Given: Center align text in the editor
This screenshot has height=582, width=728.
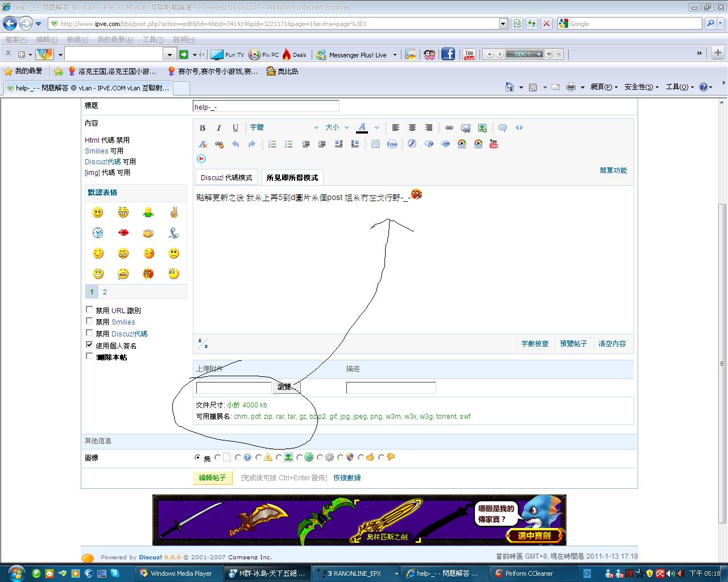Looking at the screenshot, I should [x=412, y=128].
